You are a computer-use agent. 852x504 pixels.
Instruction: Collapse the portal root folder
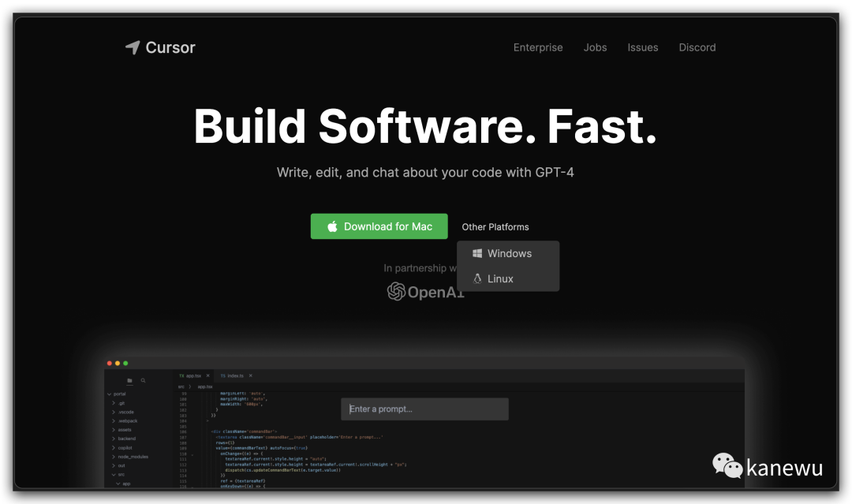(119, 394)
